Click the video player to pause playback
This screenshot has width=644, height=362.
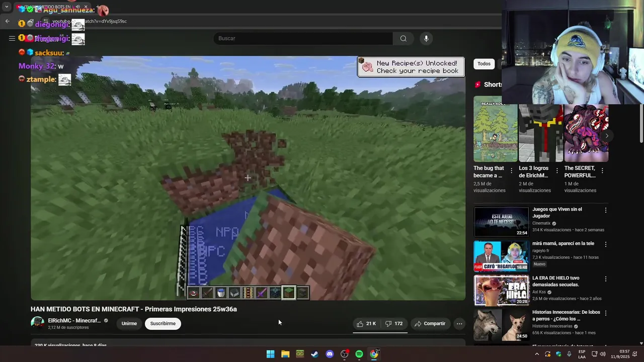tap(248, 178)
